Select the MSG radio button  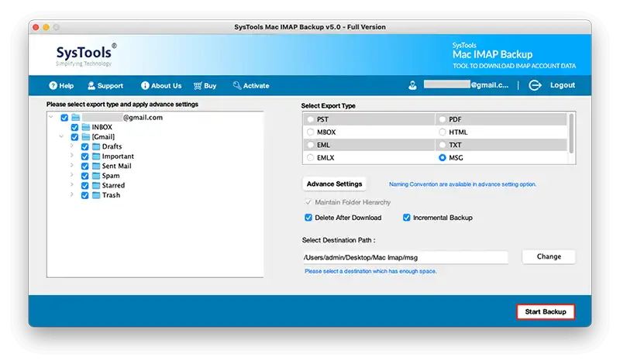pos(443,158)
